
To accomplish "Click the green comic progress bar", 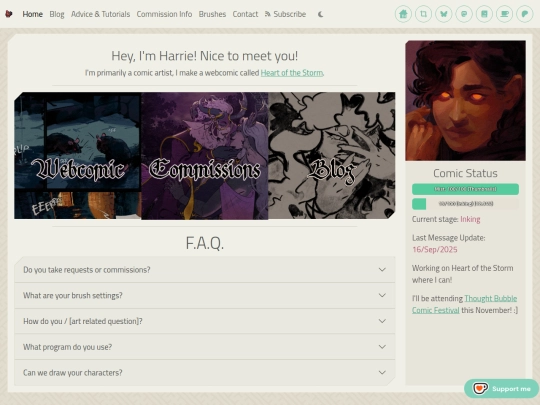I will 465,189.
